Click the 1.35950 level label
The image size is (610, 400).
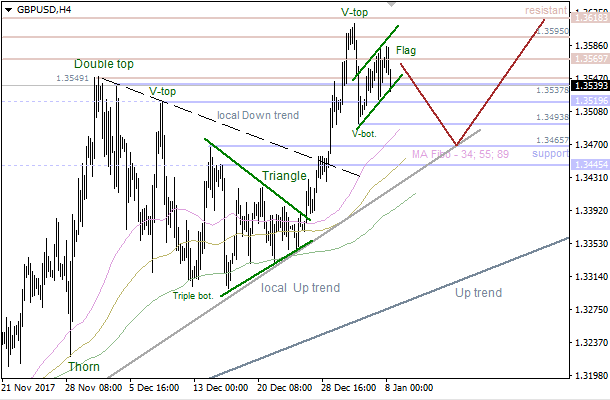pos(551,32)
